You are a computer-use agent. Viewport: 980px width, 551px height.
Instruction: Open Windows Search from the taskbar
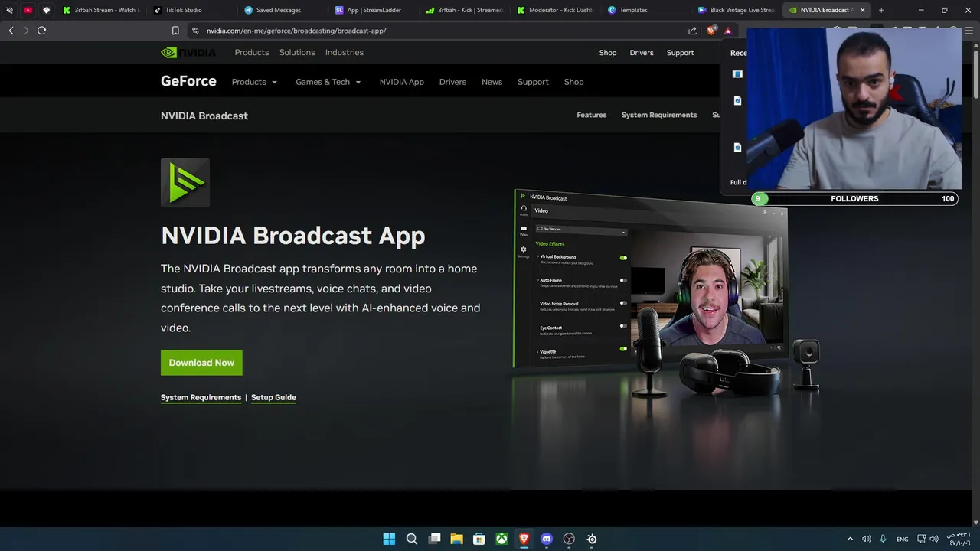412,539
